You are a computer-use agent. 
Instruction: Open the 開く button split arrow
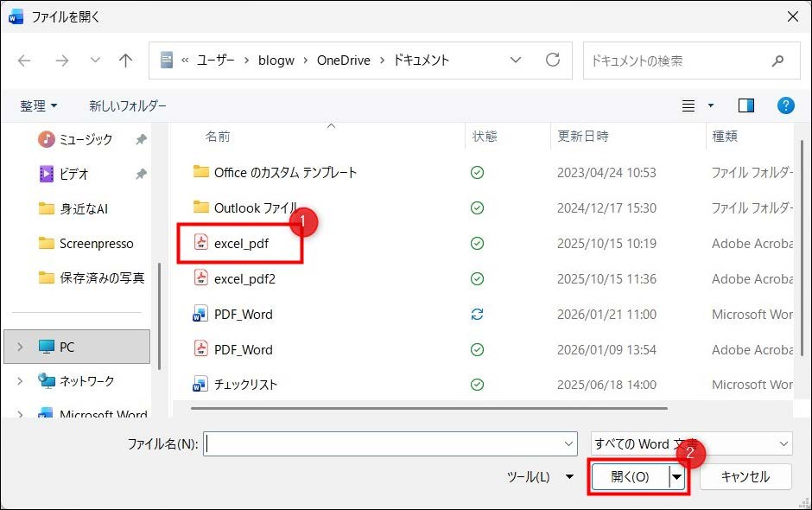click(x=677, y=477)
